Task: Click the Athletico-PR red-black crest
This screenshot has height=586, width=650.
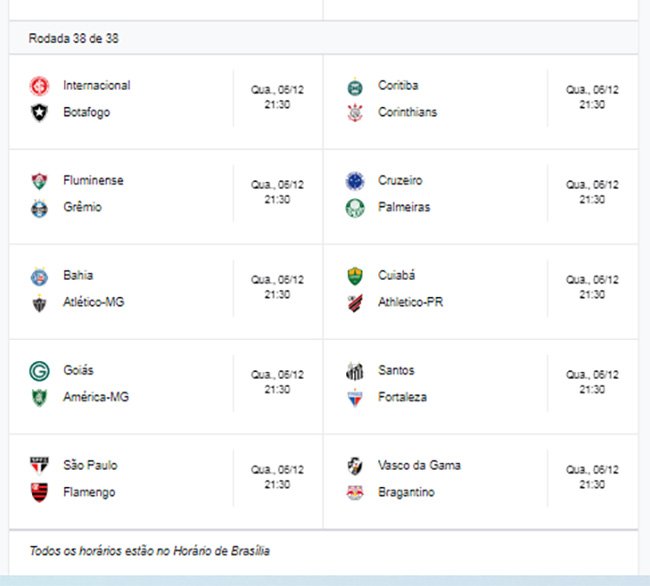Action: pos(355,303)
